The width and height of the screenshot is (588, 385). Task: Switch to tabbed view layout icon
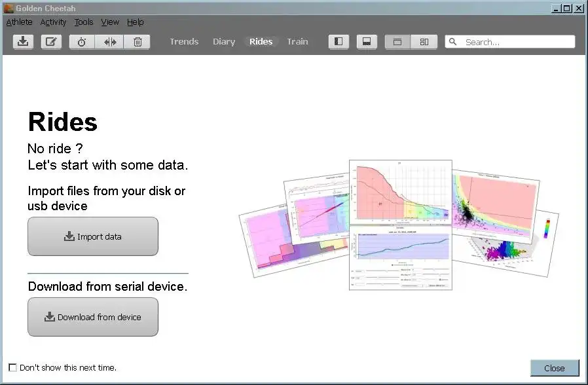(x=397, y=42)
